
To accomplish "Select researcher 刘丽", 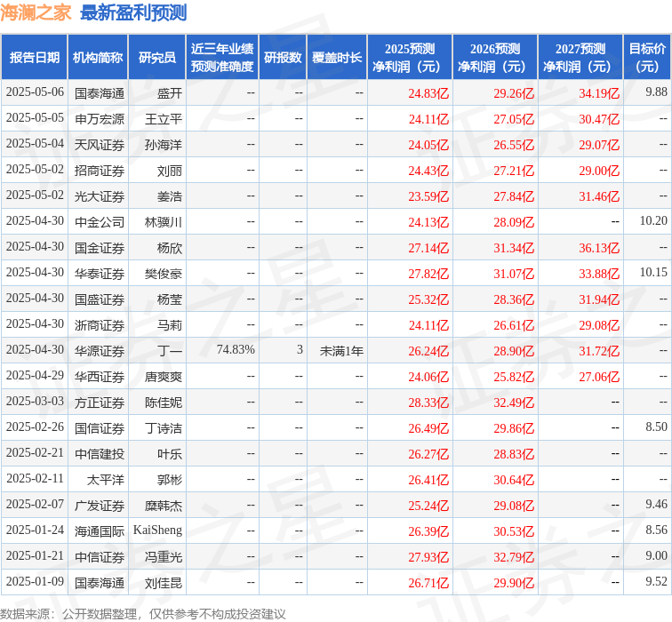I will 170,171.
